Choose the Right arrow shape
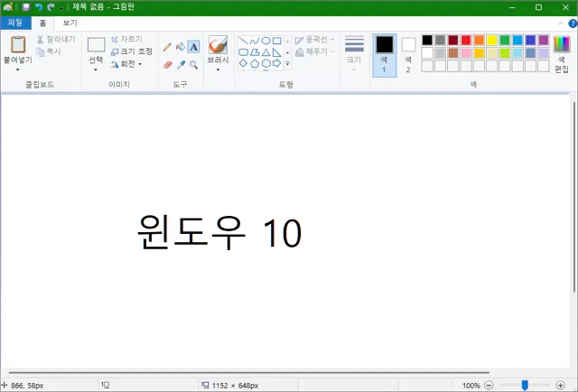Screen dimensions: 578x392 pyautogui.click(x=277, y=63)
